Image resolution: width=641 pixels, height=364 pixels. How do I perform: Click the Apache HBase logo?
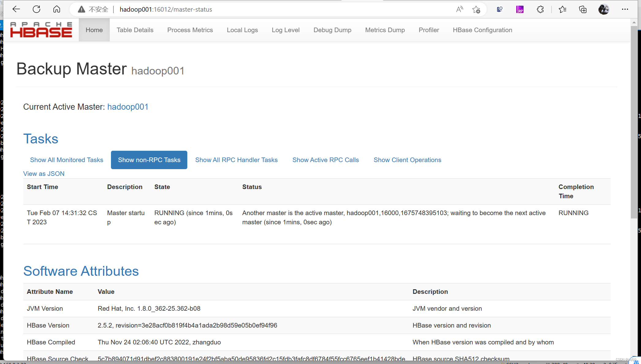click(41, 29)
